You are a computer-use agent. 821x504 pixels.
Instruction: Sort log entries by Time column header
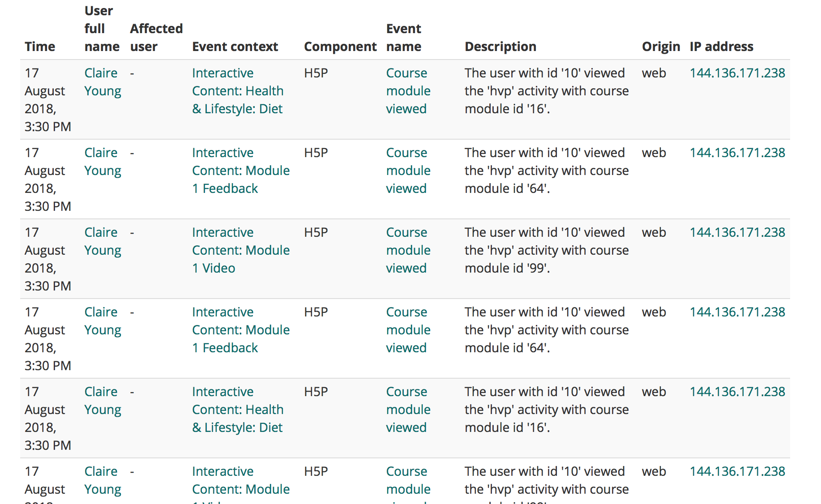point(40,46)
